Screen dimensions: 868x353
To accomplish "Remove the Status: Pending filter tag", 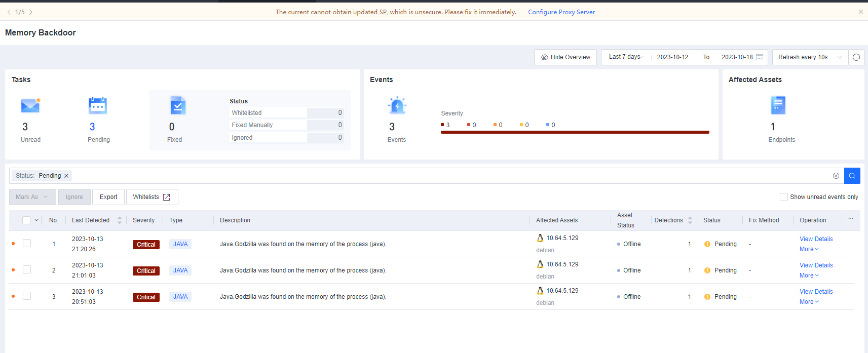I will pos(66,176).
